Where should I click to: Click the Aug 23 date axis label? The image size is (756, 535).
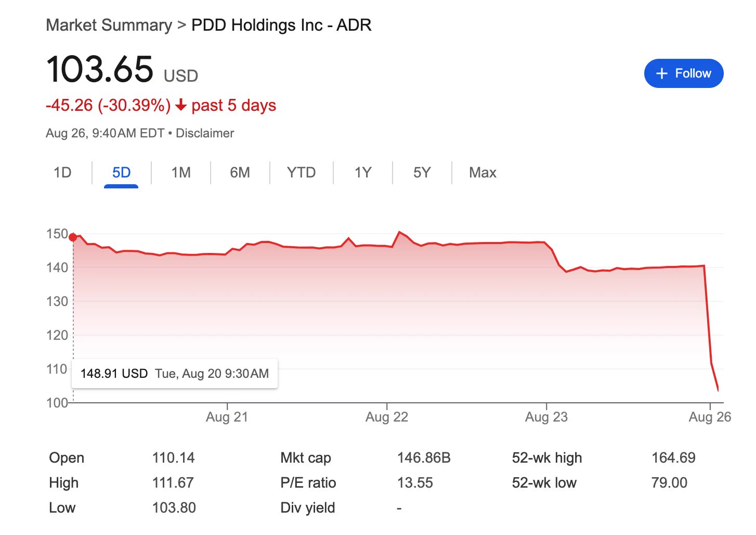pos(546,417)
